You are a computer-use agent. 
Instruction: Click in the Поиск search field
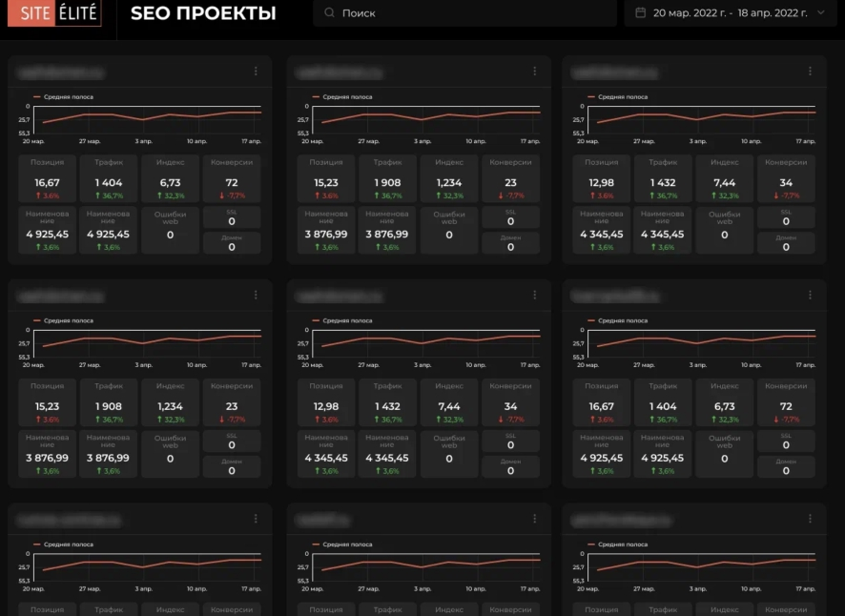click(464, 13)
